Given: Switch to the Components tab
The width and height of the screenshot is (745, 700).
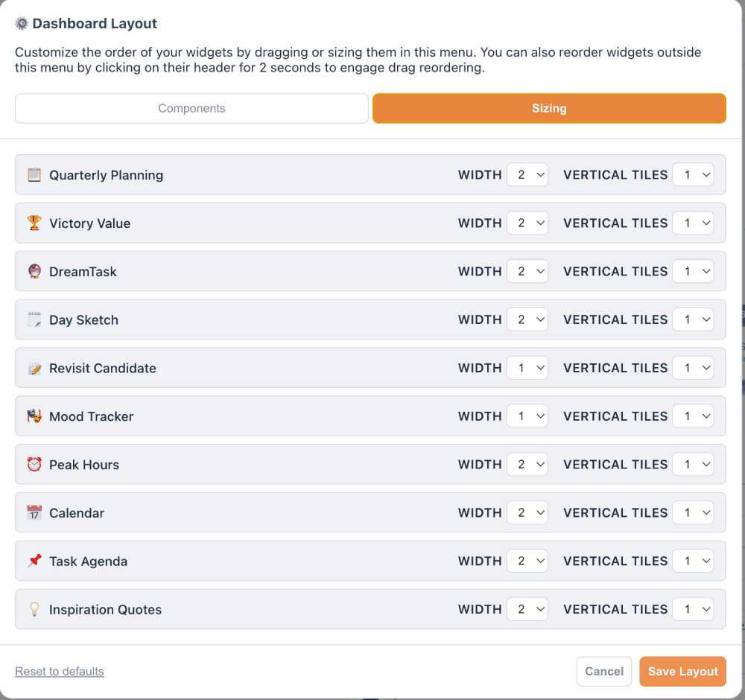Looking at the screenshot, I should point(191,108).
